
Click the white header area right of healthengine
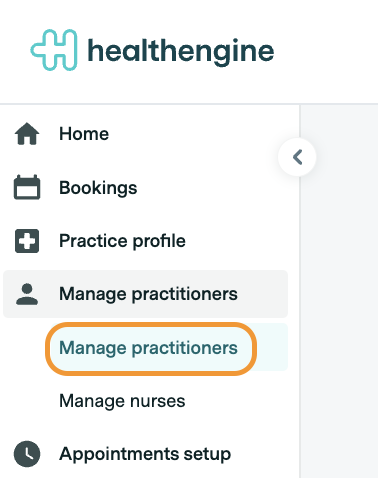tap(326, 51)
